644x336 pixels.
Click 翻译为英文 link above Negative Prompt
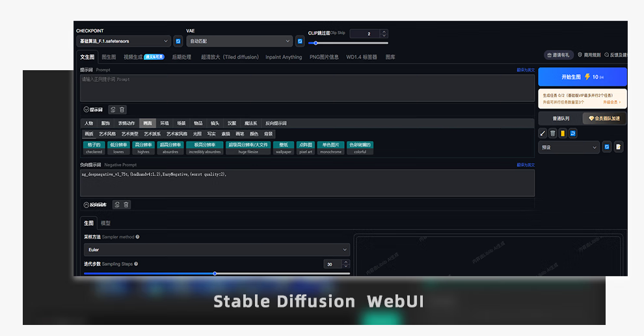click(x=526, y=165)
